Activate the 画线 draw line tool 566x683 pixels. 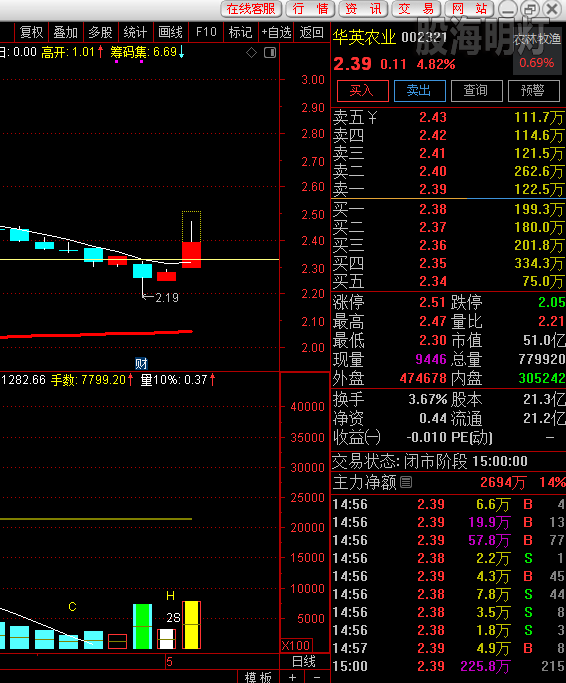[170, 32]
